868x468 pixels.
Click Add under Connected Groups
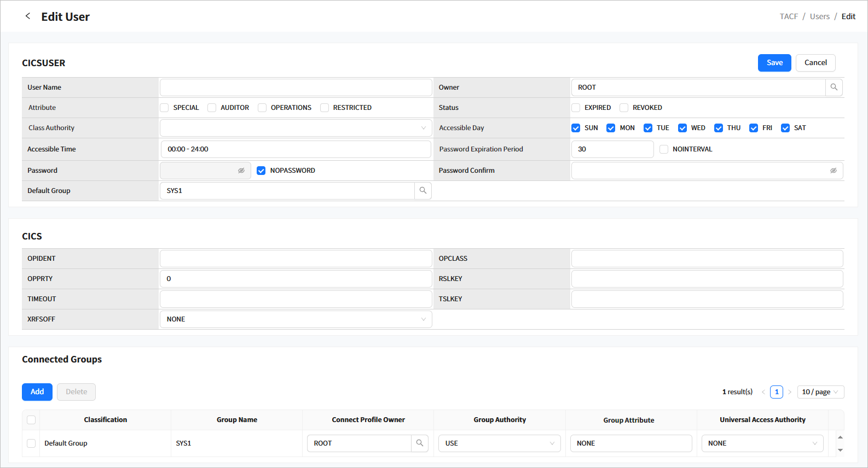[37, 392]
